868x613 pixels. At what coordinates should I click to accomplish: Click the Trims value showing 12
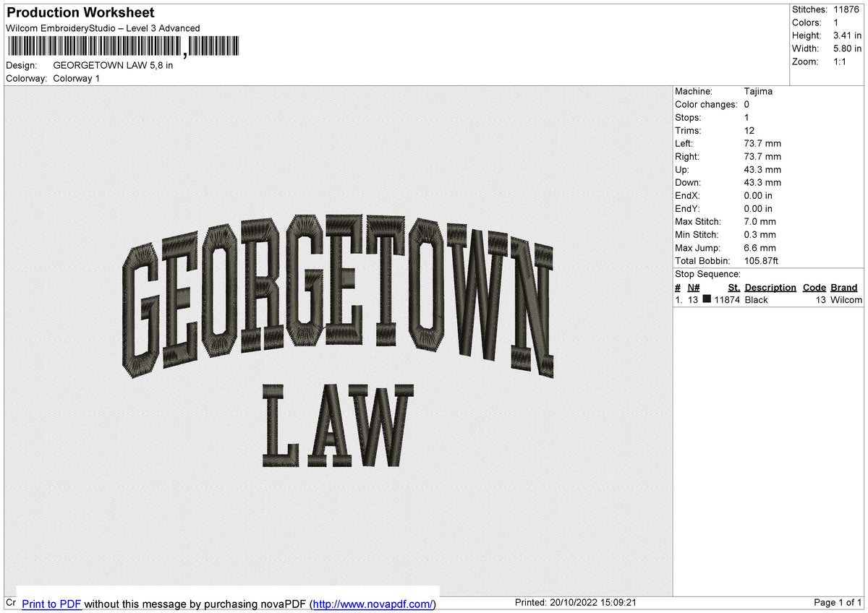[749, 130]
